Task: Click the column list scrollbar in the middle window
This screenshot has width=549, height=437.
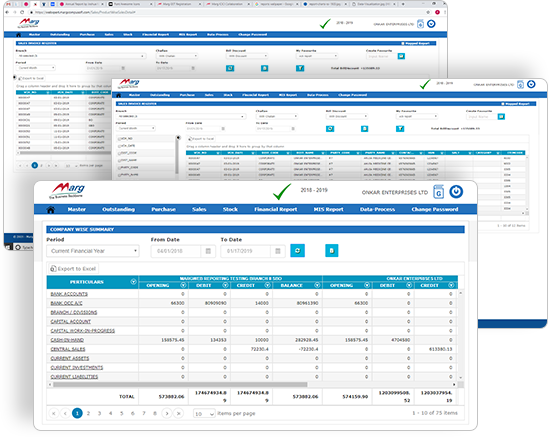Action: pos(178,156)
